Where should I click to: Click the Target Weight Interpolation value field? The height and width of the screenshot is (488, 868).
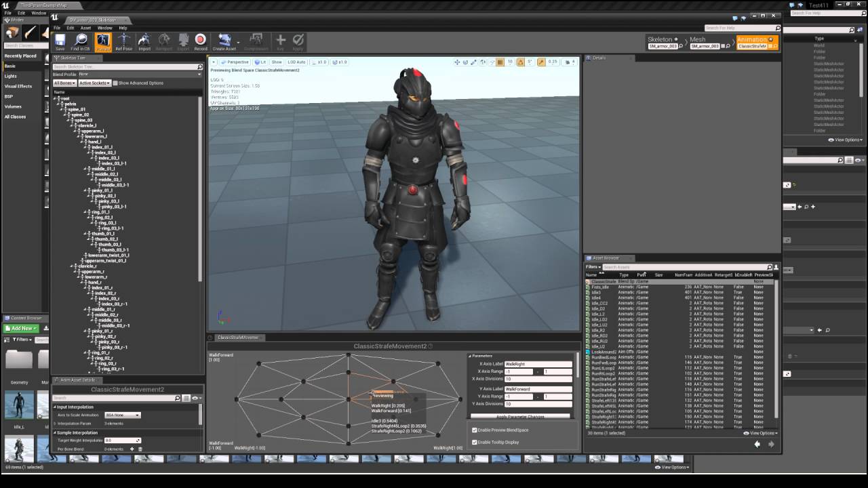[122, 441]
